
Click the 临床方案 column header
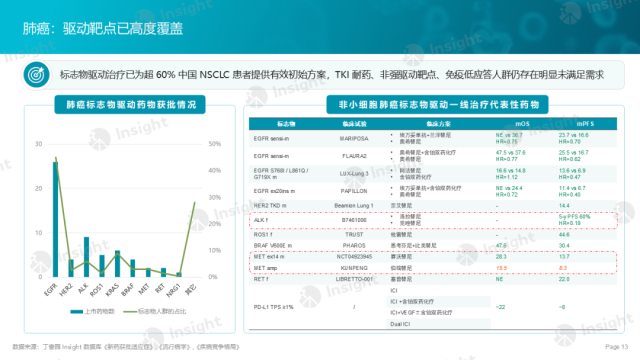439,124
